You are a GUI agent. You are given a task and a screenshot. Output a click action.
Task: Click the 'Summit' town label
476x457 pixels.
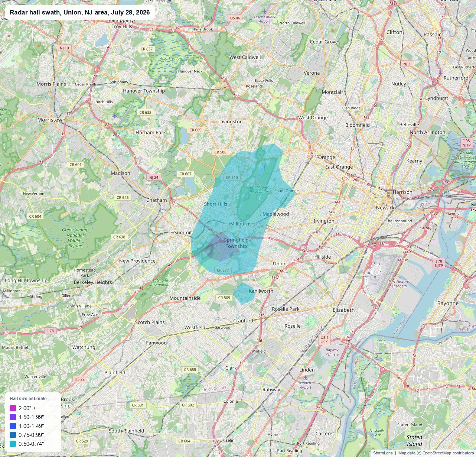click(x=183, y=232)
